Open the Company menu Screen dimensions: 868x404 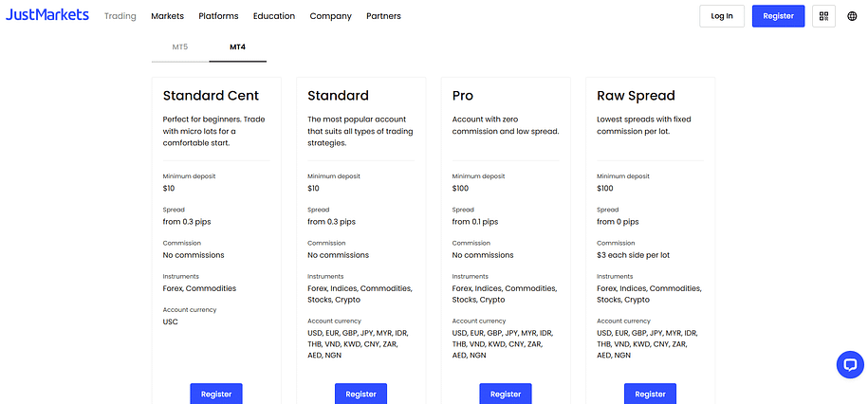point(330,16)
